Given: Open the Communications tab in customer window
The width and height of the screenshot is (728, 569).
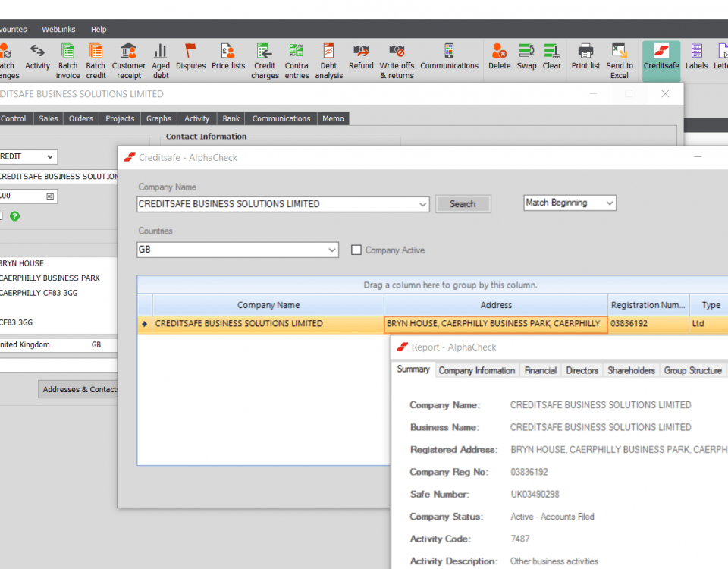Looking at the screenshot, I should [281, 119].
